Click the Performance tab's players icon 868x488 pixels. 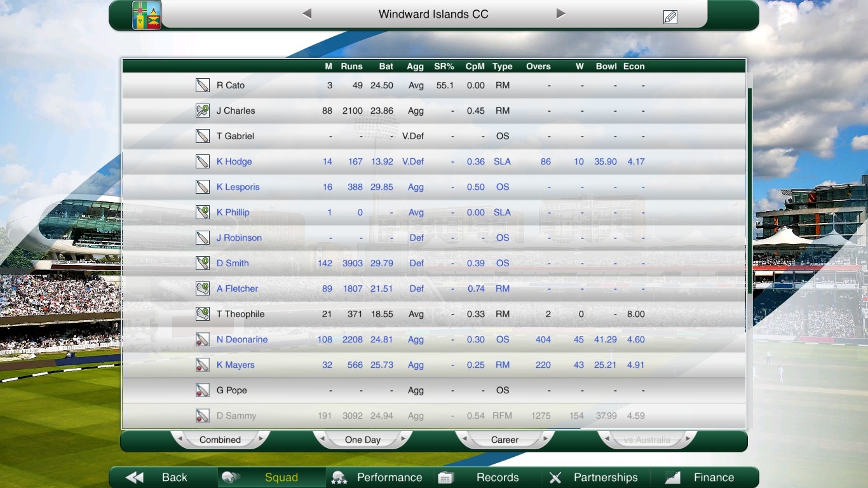click(339, 478)
